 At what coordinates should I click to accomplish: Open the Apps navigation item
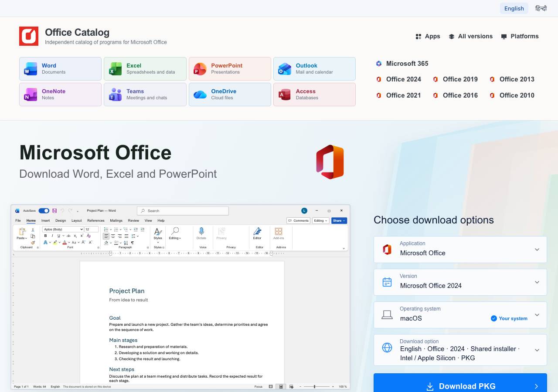[x=428, y=36]
